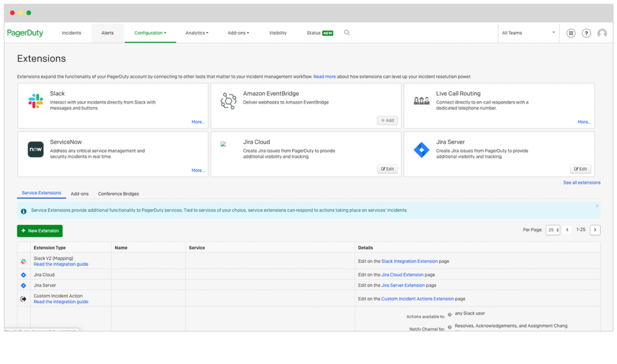Click the Jira Server diamond logo

(421, 149)
